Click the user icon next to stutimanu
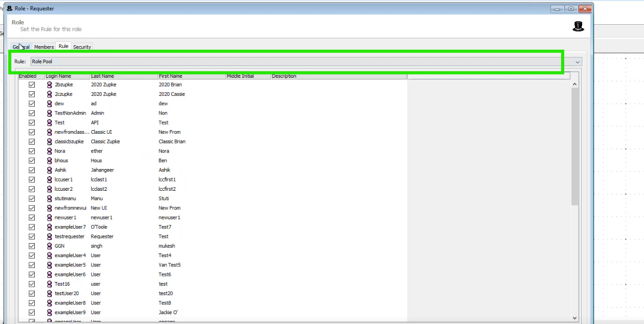The image size is (644, 324). click(x=49, y=198)
